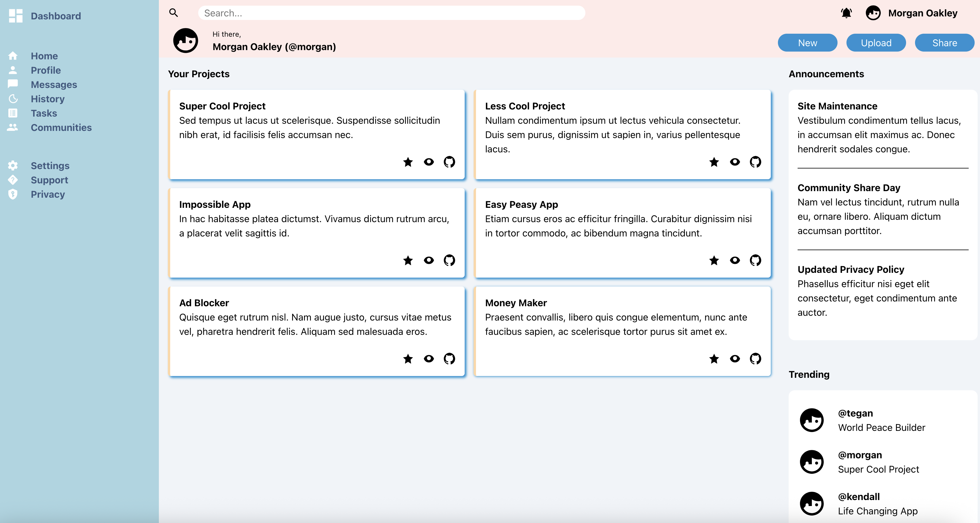Go to Communities in the sidebar
The image size is (980, 523).
[61, 128]
